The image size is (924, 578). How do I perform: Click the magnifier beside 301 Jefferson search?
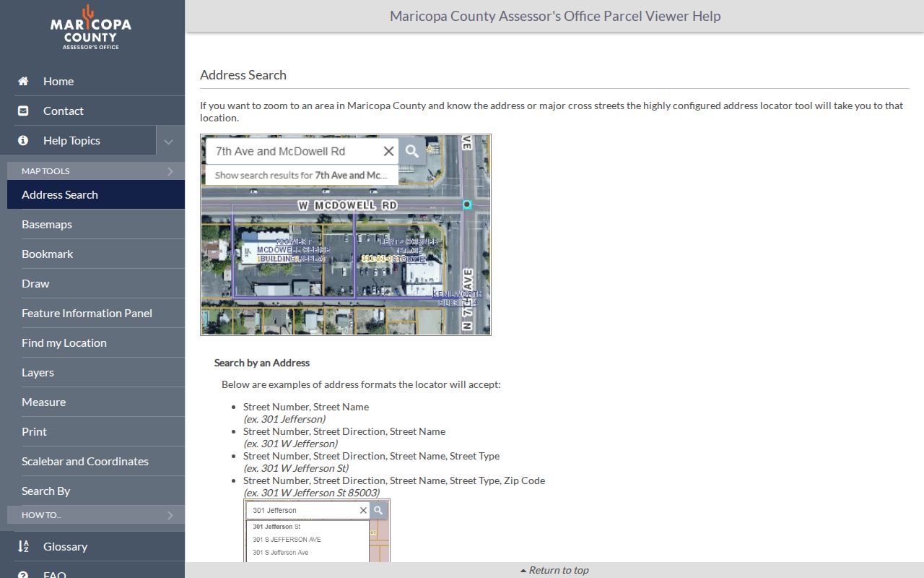pyautogui.click(x=378, y=510)
